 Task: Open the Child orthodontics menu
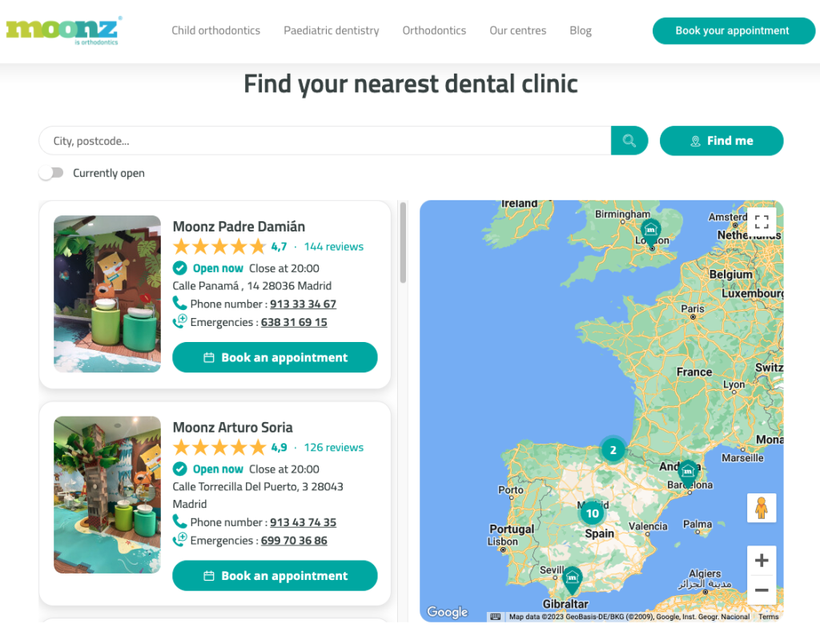[x=216, y=30]
